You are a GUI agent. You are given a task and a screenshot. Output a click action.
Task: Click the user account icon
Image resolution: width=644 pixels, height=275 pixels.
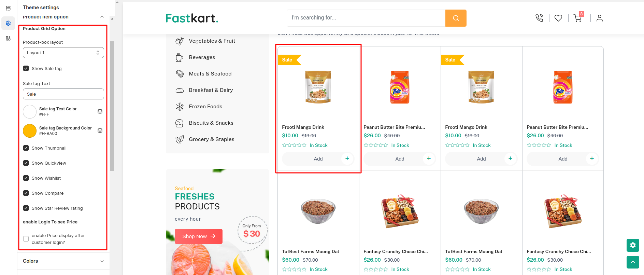point(600,18)
